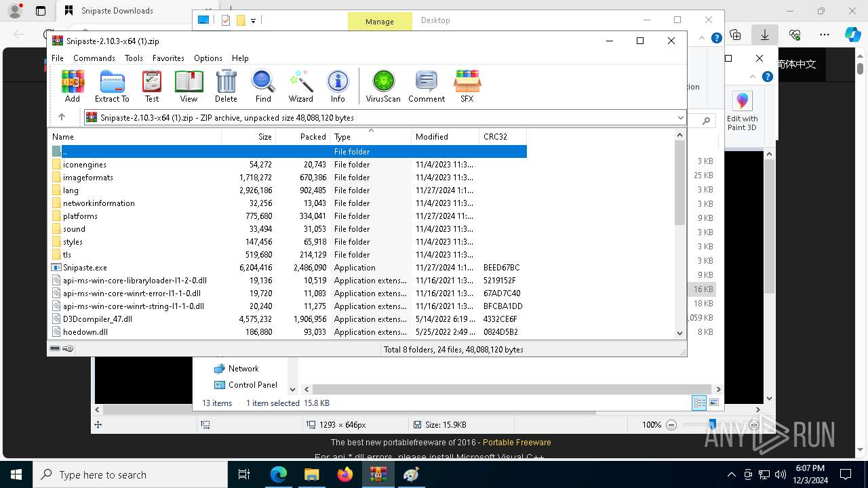Open the View file tool
Screen dimensions: 868x488
[189, 86]
